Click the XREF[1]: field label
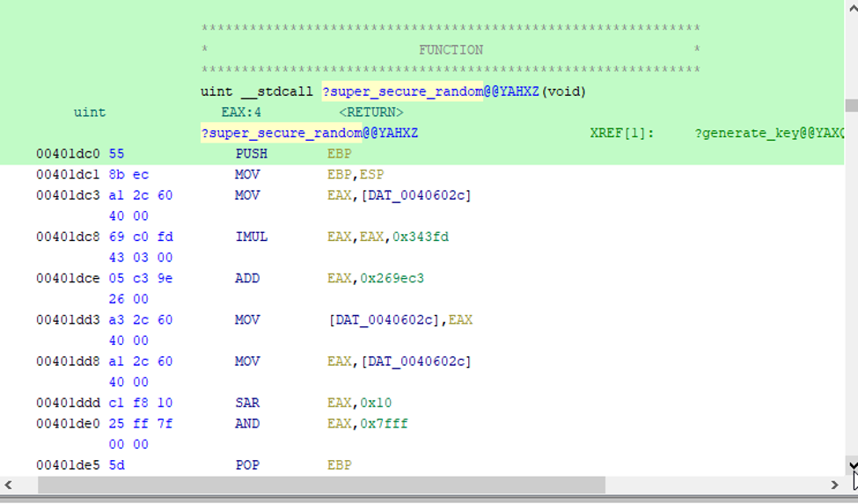Screen dimensions: 858x504 [621, 134]
